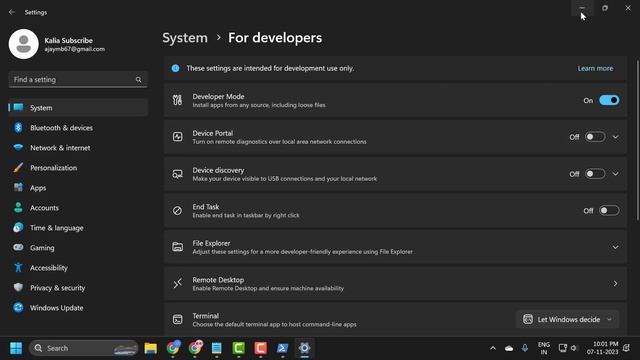640x360 pixels.
Task: Turn off Developer Mode toggle
Action: coord(609,100)
